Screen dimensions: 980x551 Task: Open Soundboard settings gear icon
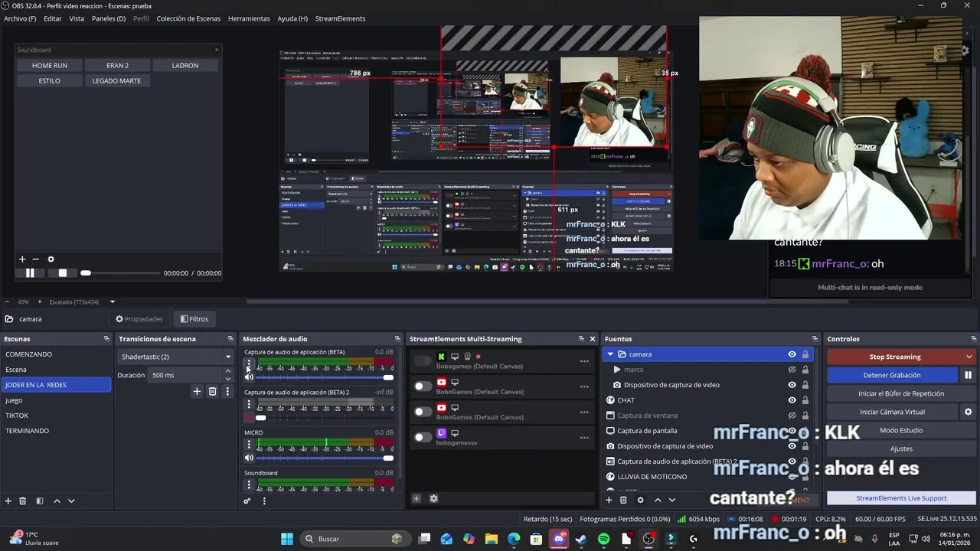coord(51,259)
